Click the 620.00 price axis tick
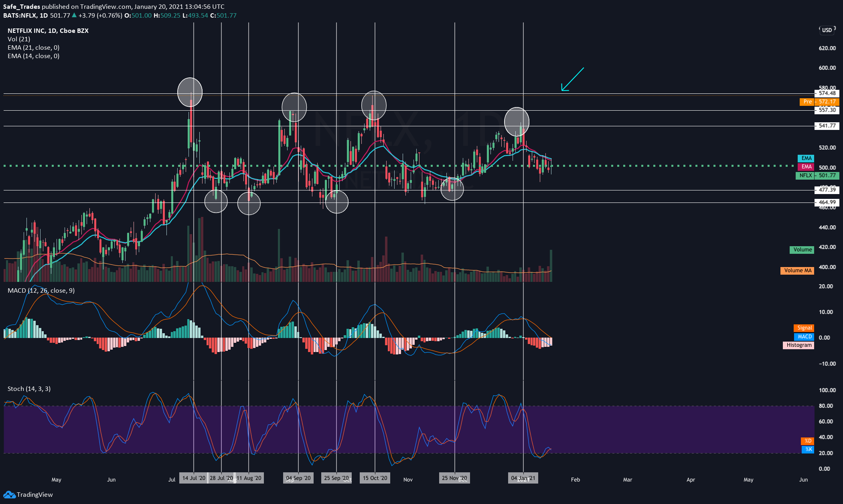 pos(827,48)
